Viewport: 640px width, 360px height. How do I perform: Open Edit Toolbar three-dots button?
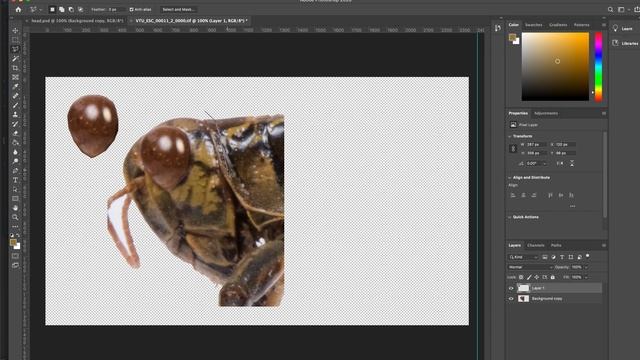[x=16, y=227]
